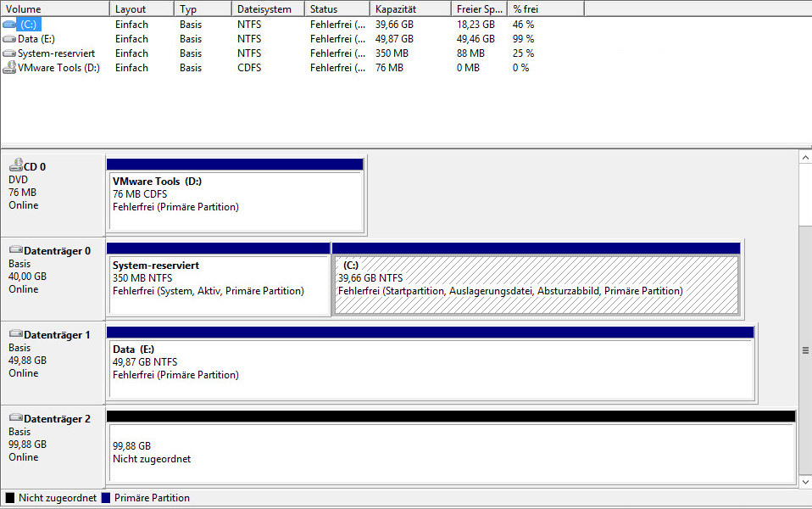Sort by the % frei column header
The width and height of the screenshot is (812, 509).
click(547, 8)
